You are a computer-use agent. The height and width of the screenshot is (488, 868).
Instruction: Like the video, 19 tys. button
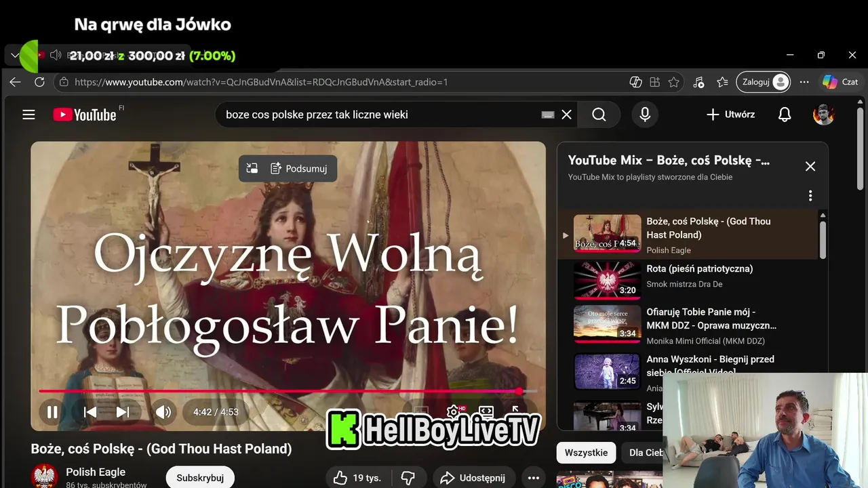(357, 478)
